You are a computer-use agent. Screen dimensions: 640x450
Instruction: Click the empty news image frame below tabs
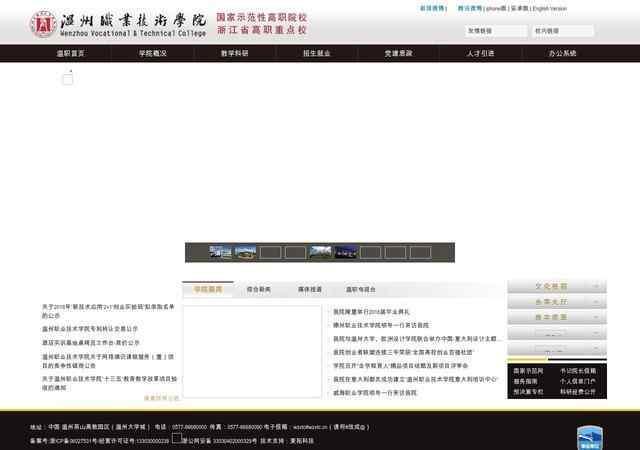tap(252, 351)
